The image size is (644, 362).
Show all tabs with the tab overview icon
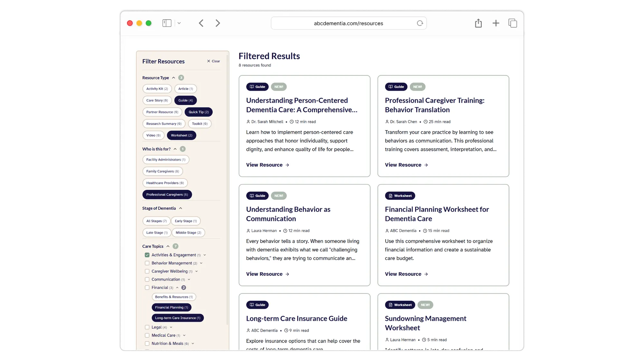[x=512, y=23]
